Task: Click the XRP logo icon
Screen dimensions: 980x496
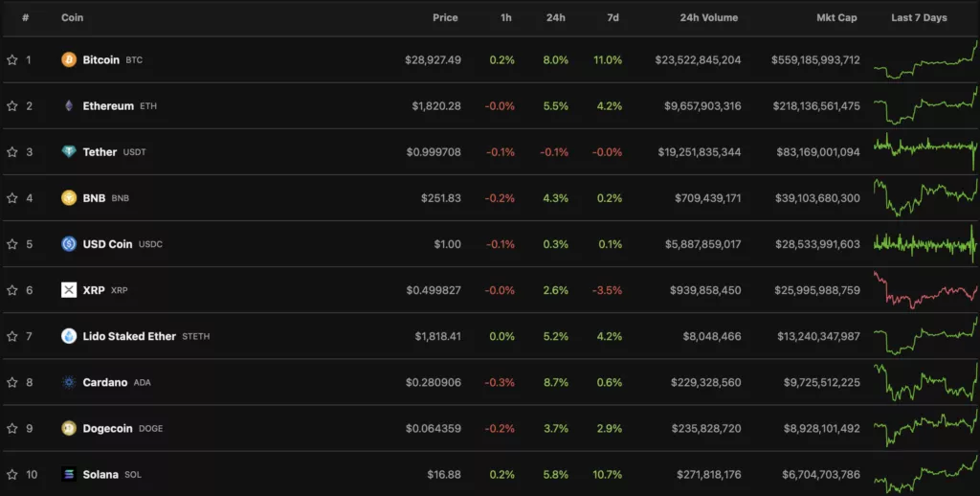Action: pos(69,290)
